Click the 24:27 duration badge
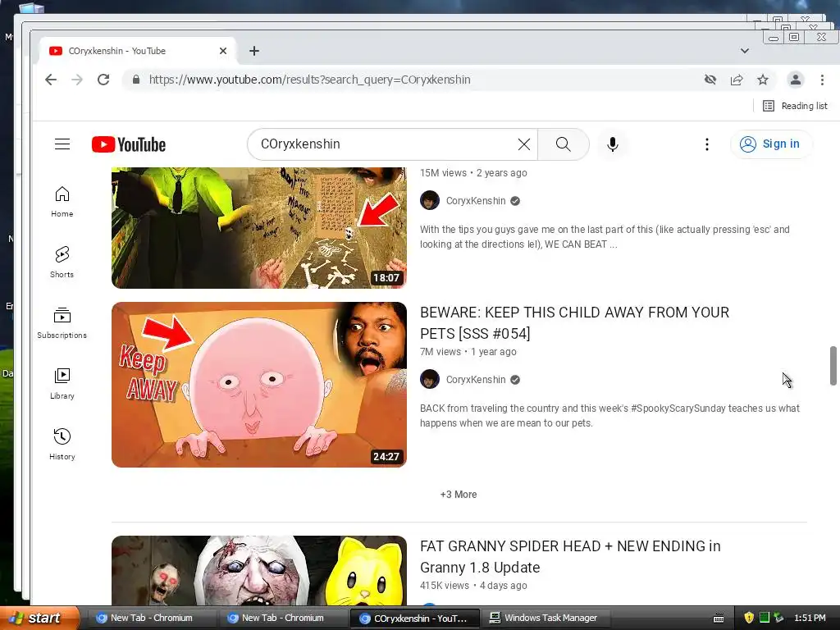Image resolution: width=840 pixels, height=630 pixels. coord(386,456)
